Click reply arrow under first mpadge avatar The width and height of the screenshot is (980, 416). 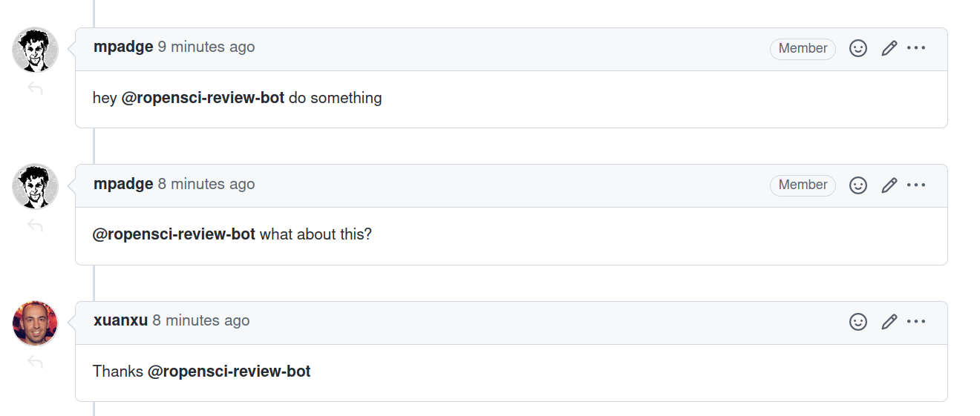click(35, 89)
